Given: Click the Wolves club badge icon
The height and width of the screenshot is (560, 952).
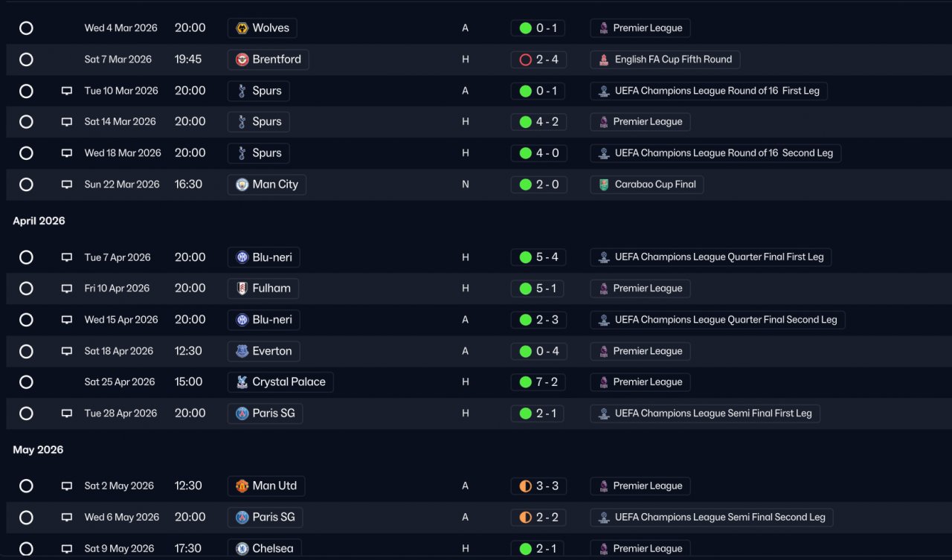Looking at the screenshot, I should [242, 28].
